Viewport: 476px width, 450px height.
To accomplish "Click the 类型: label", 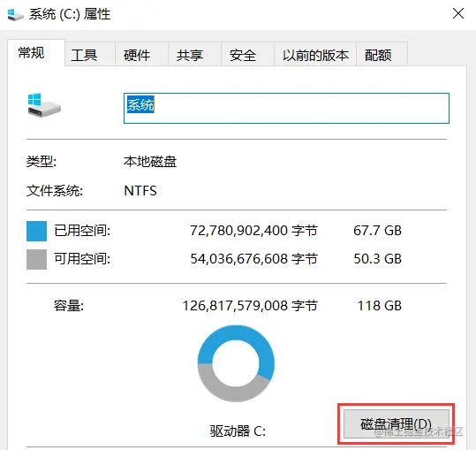I will point(42,161).
